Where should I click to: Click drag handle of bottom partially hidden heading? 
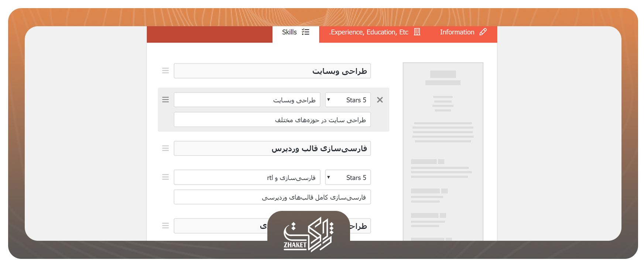(x=165, y=226)
